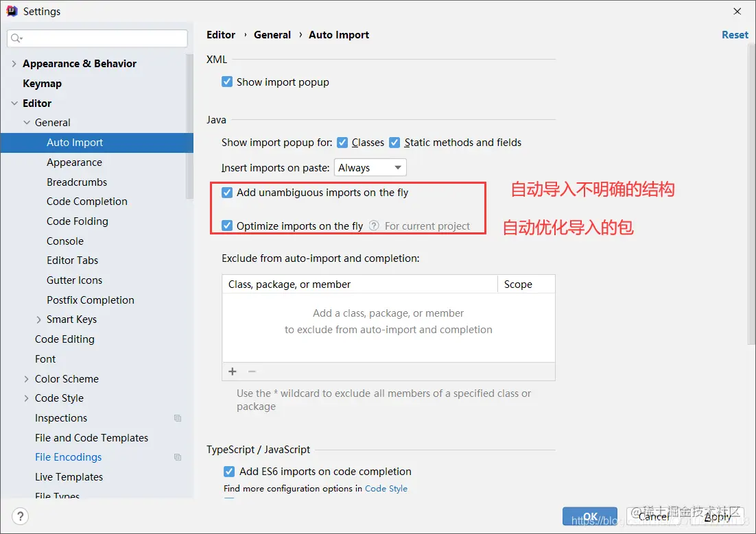Open Font settings
Viewport: 756px width, 534px height.
[45, 359]
